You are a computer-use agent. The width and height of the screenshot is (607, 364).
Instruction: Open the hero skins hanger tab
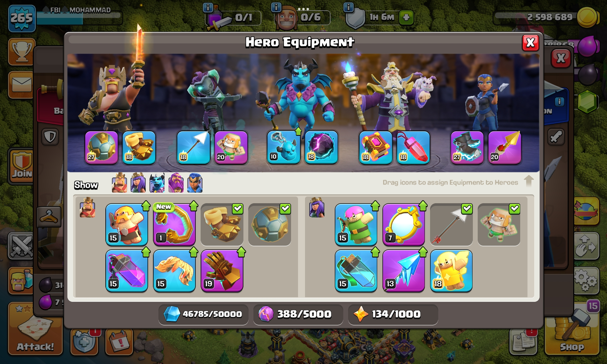[49, 217]
